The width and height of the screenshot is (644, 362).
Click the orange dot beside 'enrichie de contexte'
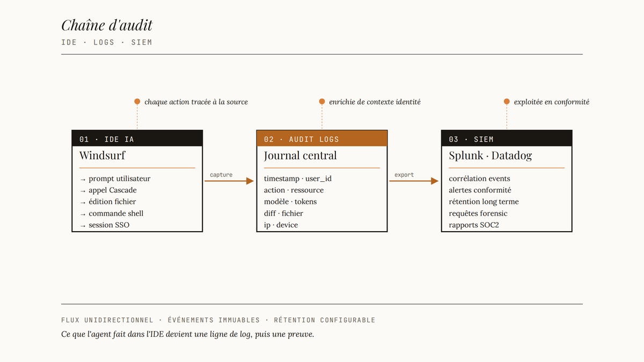coord(322,101)
